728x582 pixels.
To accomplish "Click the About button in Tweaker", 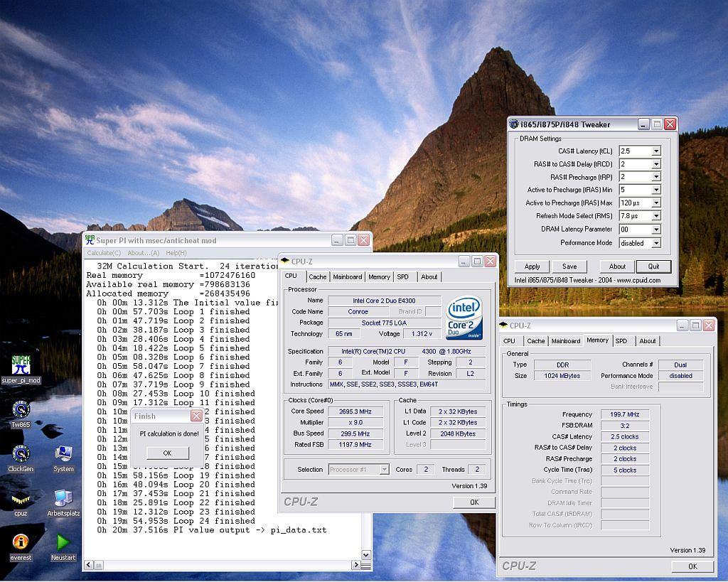I will (617, 266).
